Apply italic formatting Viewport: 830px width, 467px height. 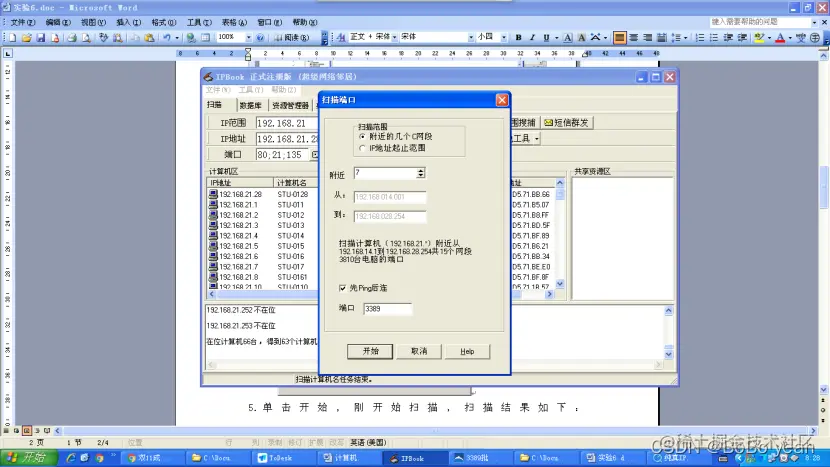[x=532, y=38]
